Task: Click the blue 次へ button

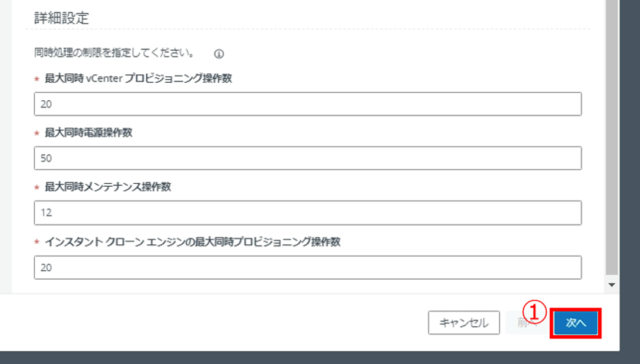Action: tap(576, 323)
